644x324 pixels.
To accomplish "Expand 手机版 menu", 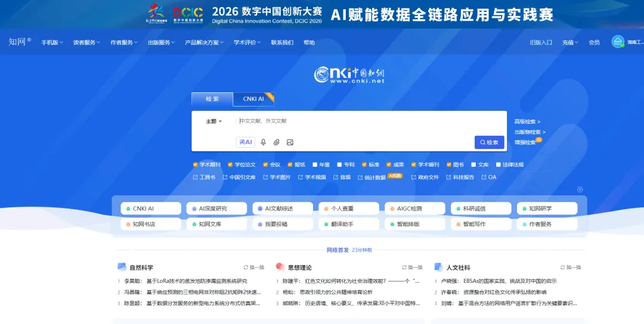I will tap(52, 42).
